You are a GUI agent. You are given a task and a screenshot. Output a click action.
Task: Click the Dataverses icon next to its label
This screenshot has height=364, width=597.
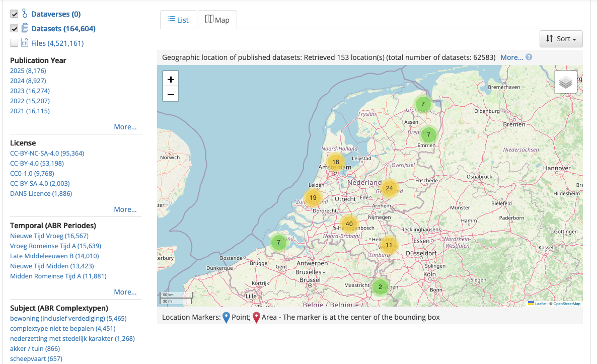[26, 14]
